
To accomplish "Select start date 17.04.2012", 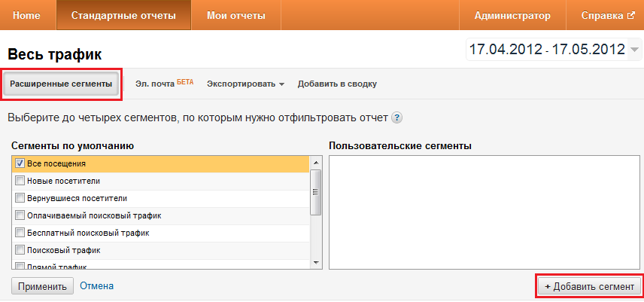I will [506, 50].
